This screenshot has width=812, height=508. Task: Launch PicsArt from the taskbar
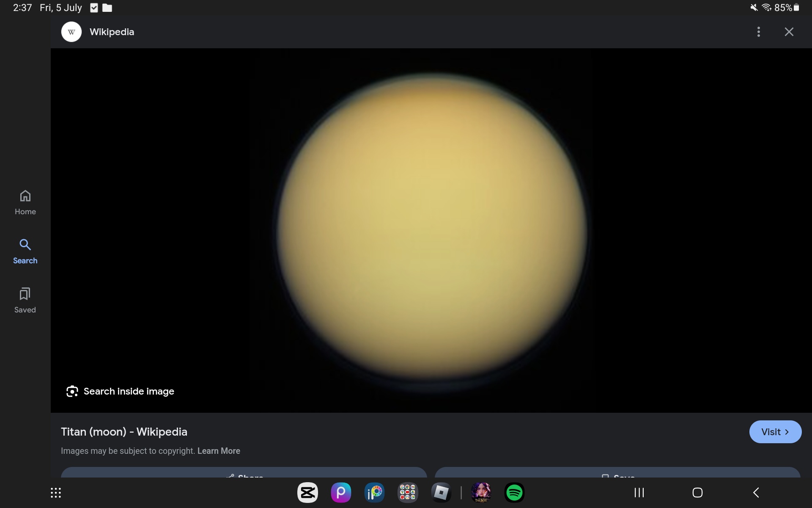tap(341, 493)
